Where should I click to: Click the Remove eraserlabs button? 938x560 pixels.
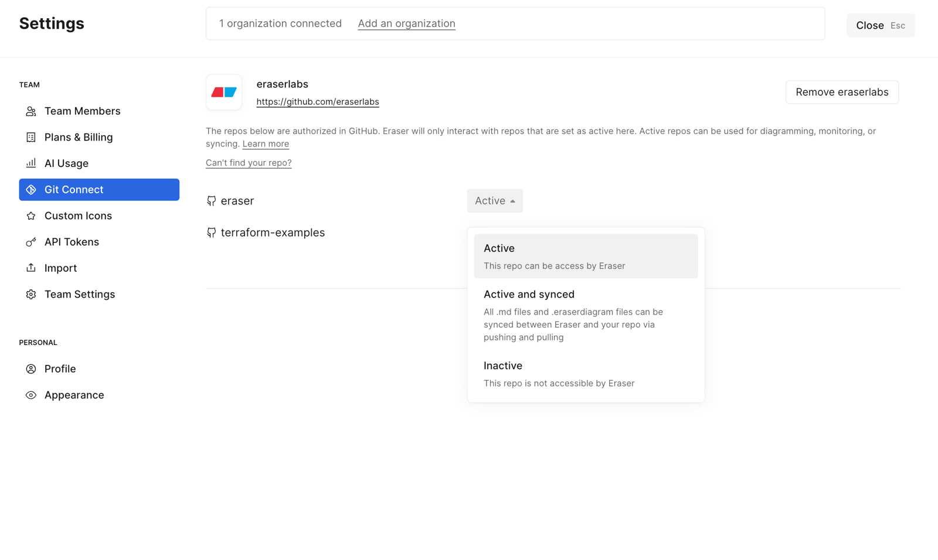[x=842, y=92]
